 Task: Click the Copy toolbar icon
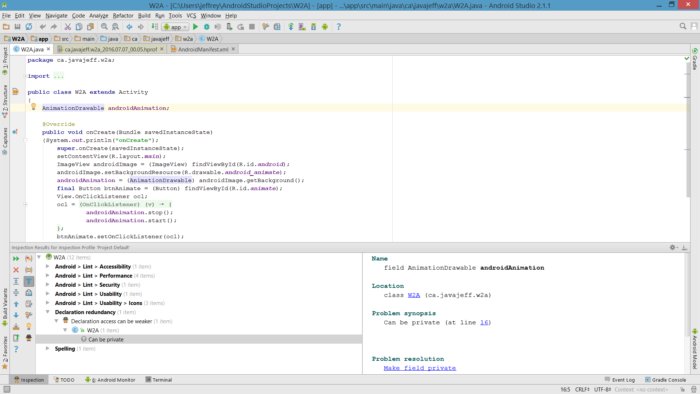[x=79, y=27]
